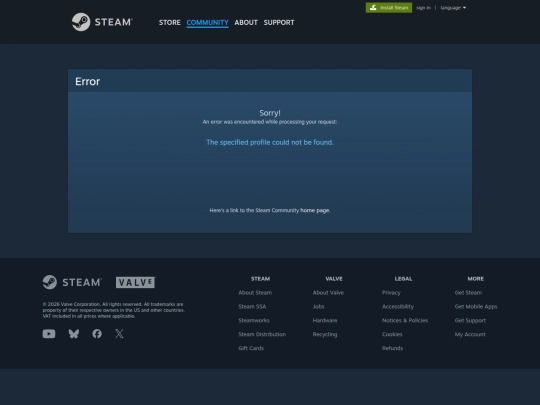Open Cookies footer link

[x=392, y=334]
